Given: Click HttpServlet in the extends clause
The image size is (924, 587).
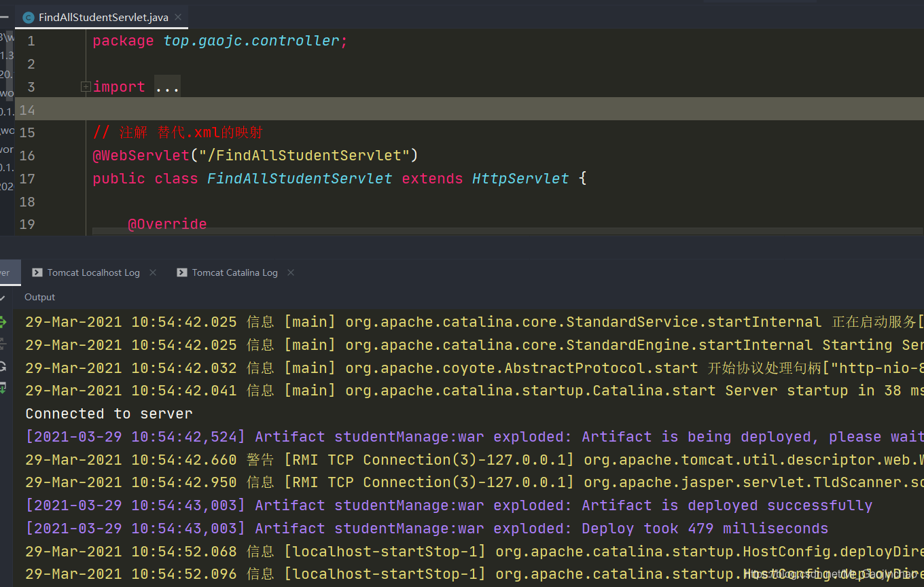Looking at the screenshot, I should click(520, 179).
